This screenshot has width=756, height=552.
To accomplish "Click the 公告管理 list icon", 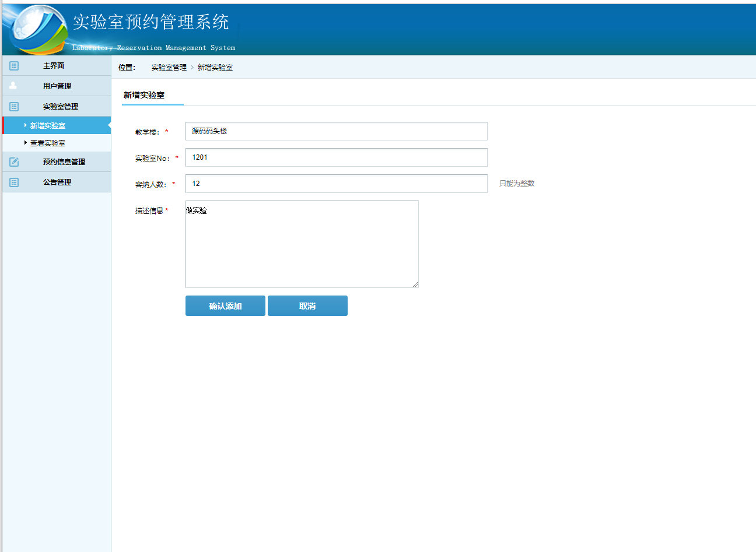I will point(13,182).
